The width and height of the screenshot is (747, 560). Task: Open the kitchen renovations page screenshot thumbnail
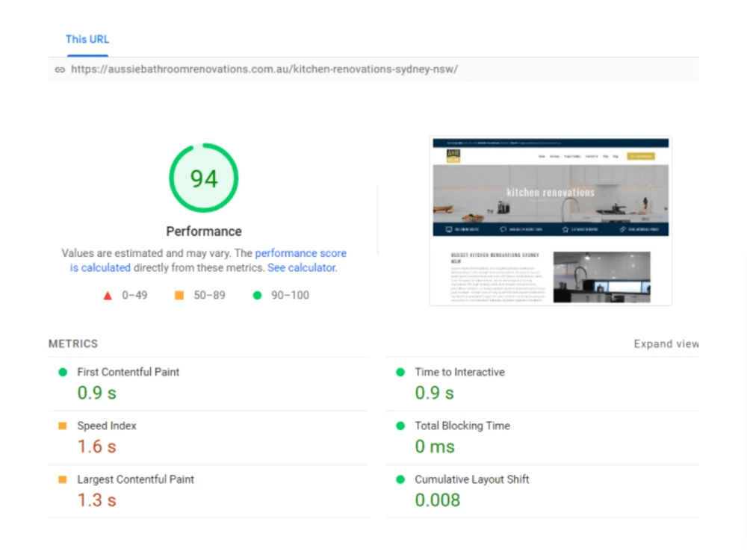[551, 220]
